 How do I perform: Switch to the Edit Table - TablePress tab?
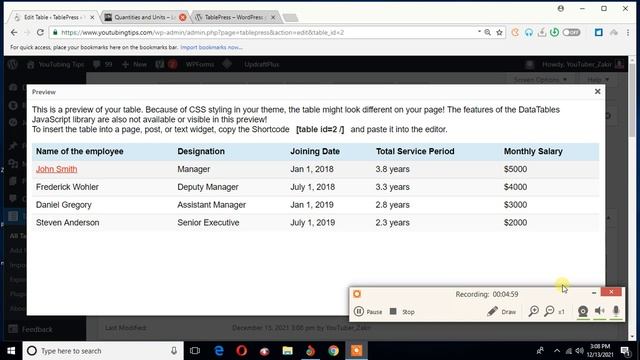point(53,17)
